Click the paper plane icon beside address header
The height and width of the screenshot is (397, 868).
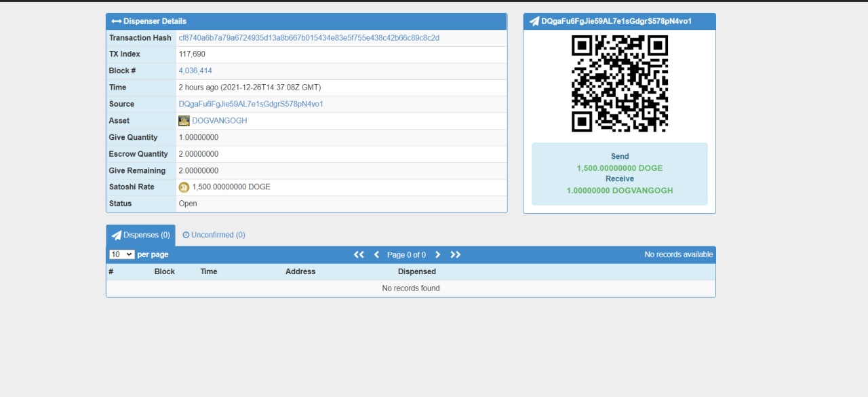[x=534, y=21]
